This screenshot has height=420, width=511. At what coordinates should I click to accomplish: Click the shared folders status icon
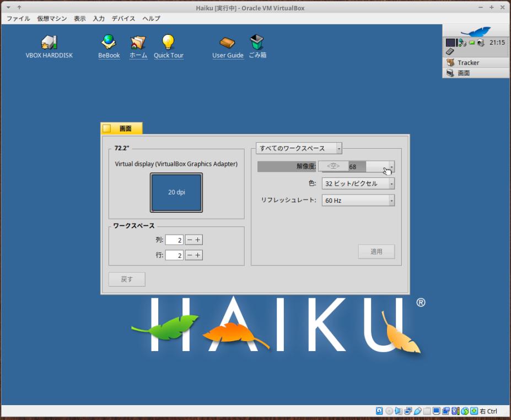click(427, 411)
